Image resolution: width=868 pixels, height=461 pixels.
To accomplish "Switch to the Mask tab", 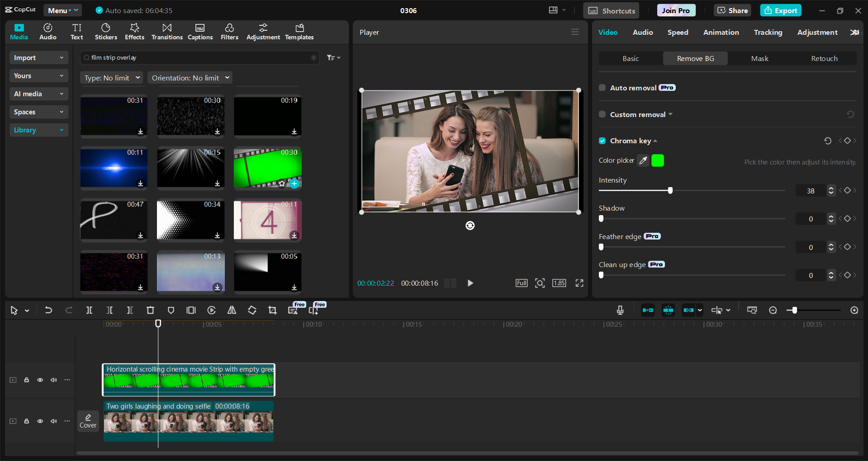I will click(x=759, y=58).
